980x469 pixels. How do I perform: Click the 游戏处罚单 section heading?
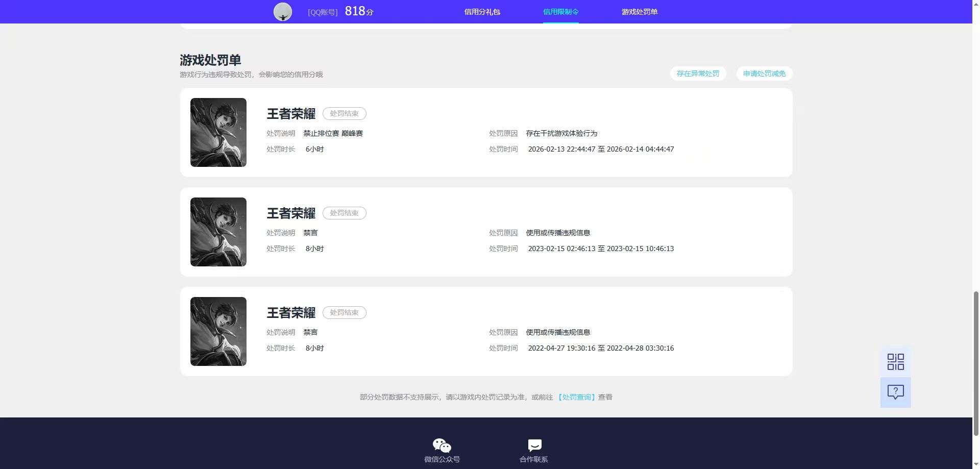(x=210, y=60)
